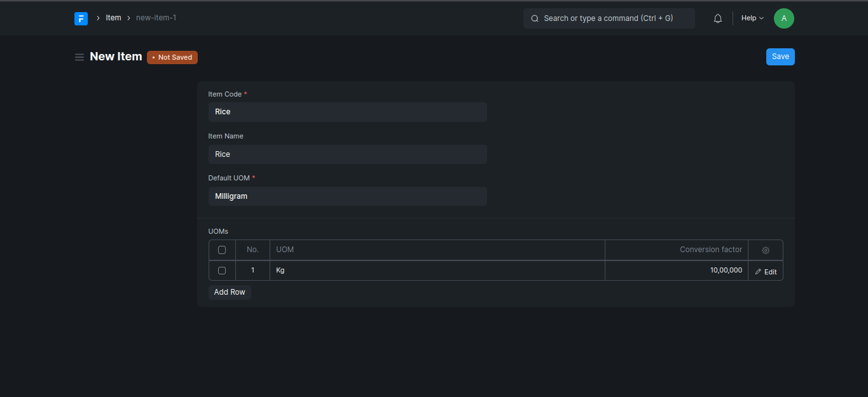Open the Default UOM Milligram link field
This screenshot has height=397, width=868.
pos(347,196)
